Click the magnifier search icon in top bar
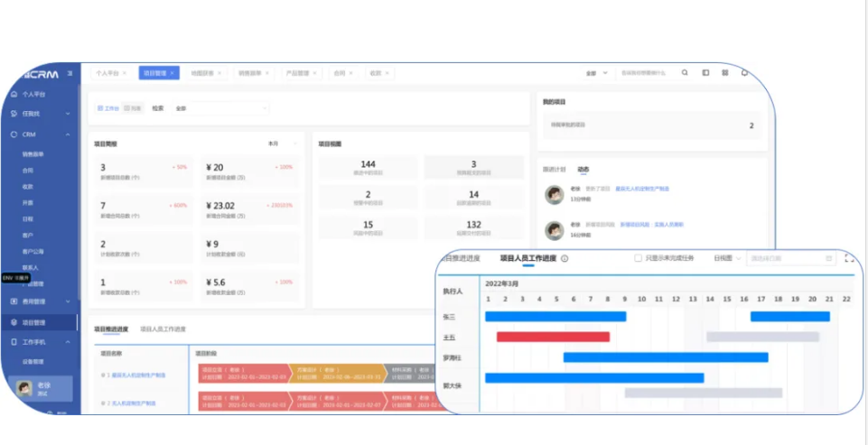The height and width of the screenshot is (445, 868). click(685, 72)
